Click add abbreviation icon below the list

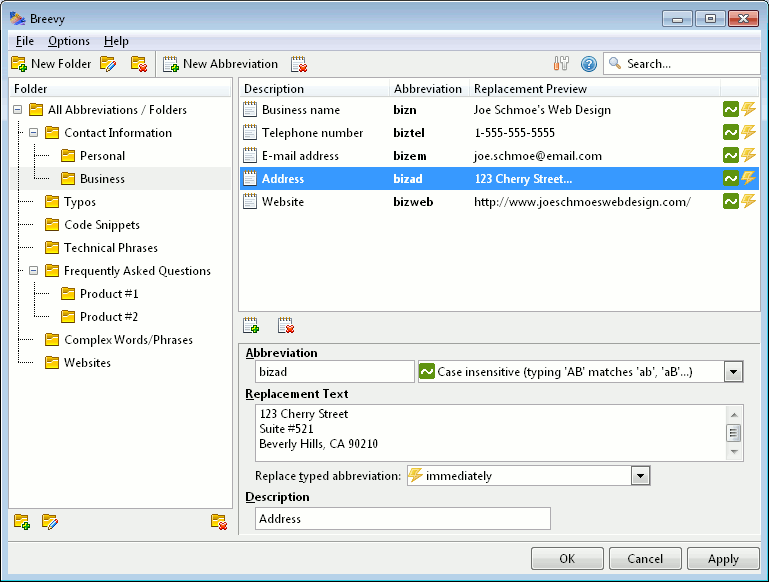251,325
